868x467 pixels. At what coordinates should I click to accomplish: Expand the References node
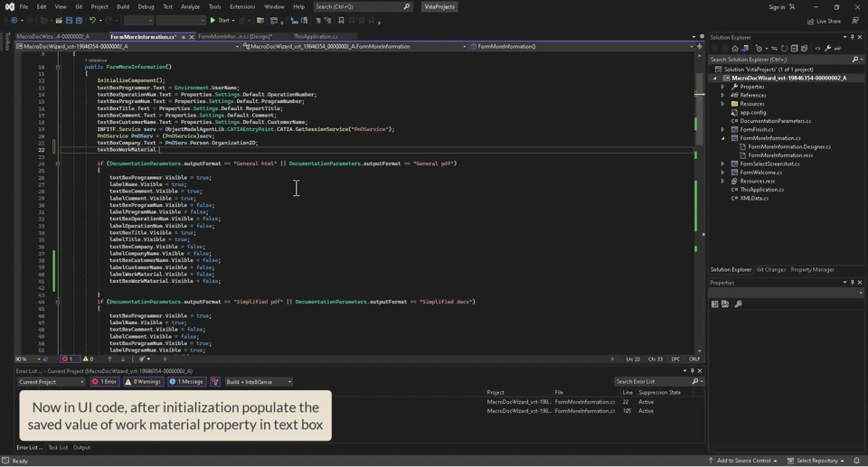[722, 95]
